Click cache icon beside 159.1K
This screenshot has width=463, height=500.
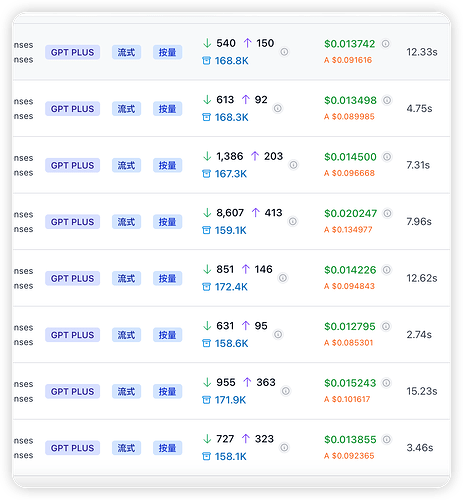[x=207, y=230]
